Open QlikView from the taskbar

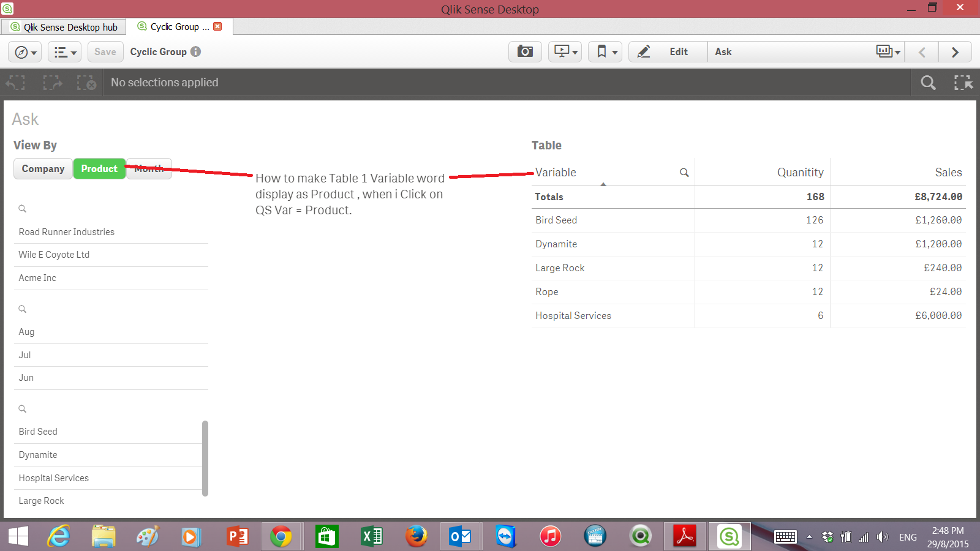640,537
